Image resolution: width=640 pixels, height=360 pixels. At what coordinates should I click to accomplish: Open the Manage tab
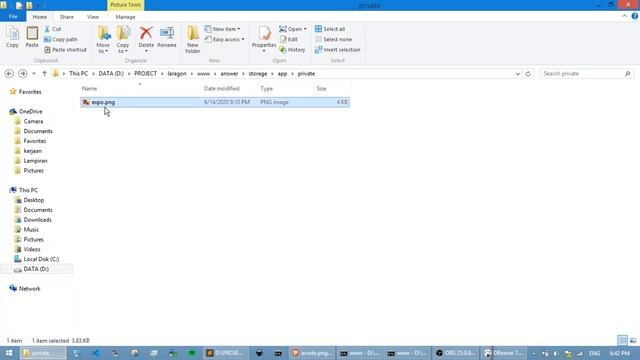[125, 17]
